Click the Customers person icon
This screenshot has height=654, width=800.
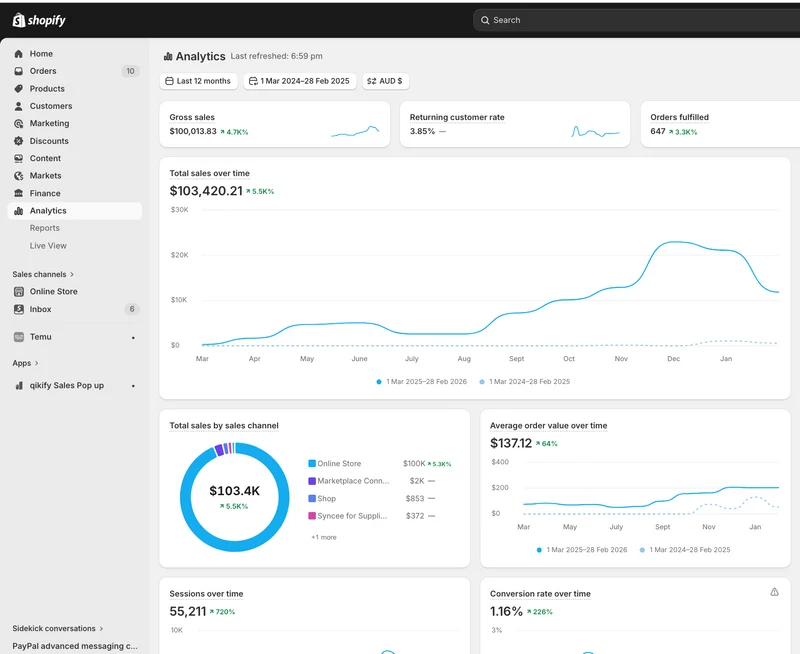coord(18,106)
